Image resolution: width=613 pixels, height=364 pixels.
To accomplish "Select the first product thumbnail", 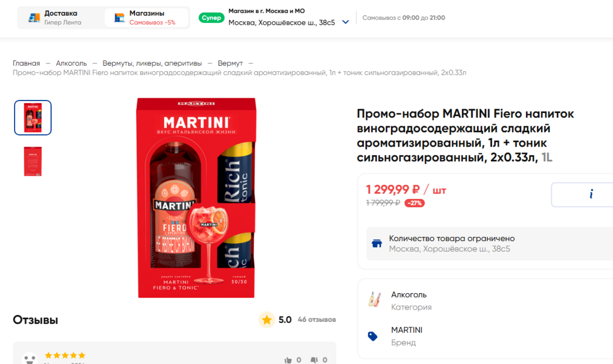I will coord(33,117).
